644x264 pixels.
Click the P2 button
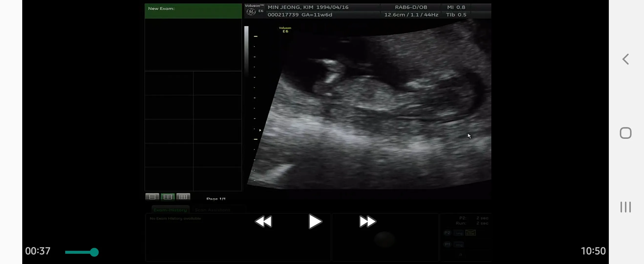point(447,233)
